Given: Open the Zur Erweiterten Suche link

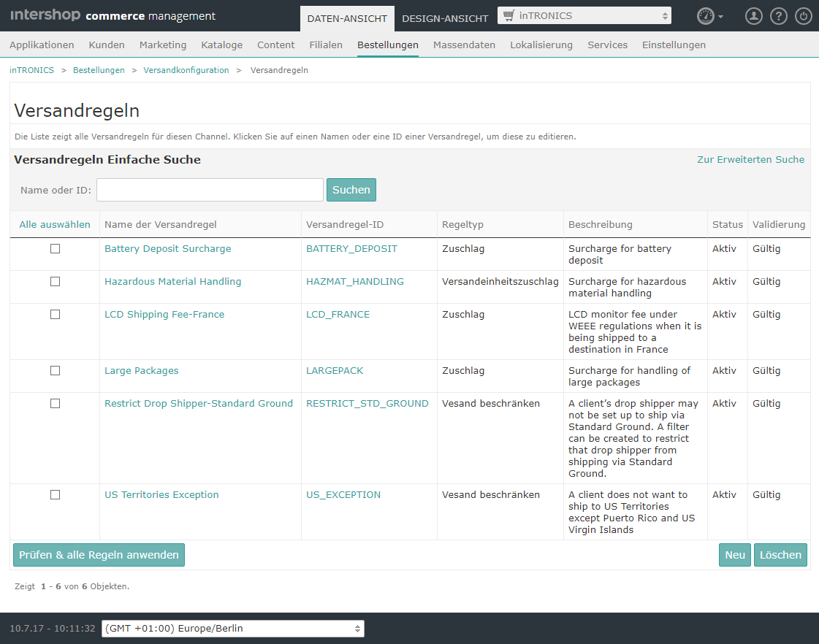Looking at the screenshot, I should (x=750, y=160).
